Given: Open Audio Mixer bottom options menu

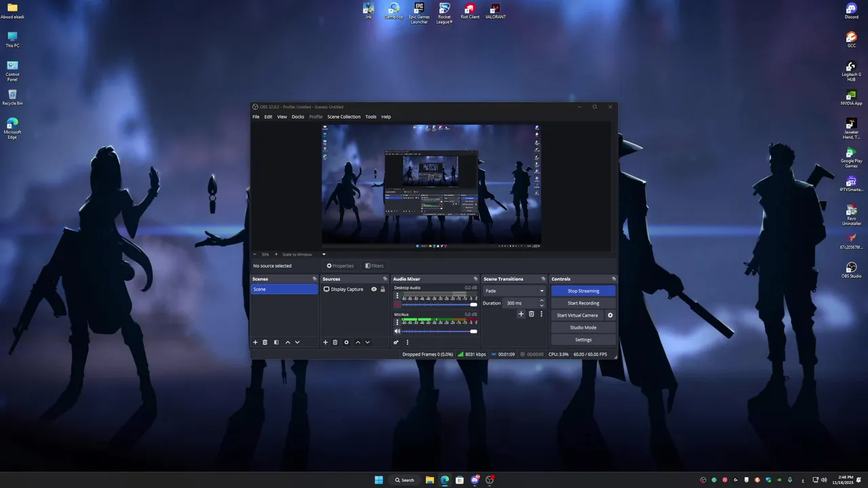Looking at the screenshot, I should 408,342.
